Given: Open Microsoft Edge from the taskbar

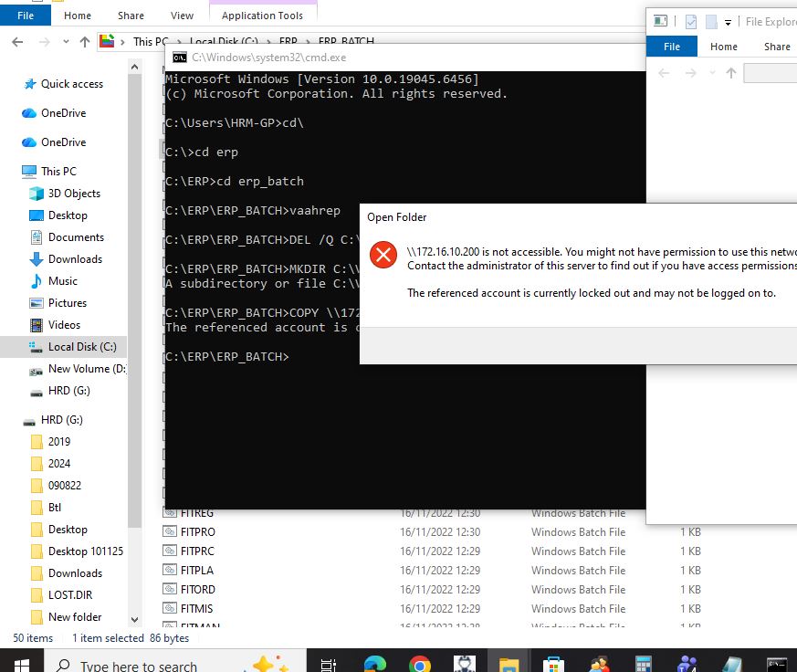Looking at the screenshot, I should [x=375, y=665].
